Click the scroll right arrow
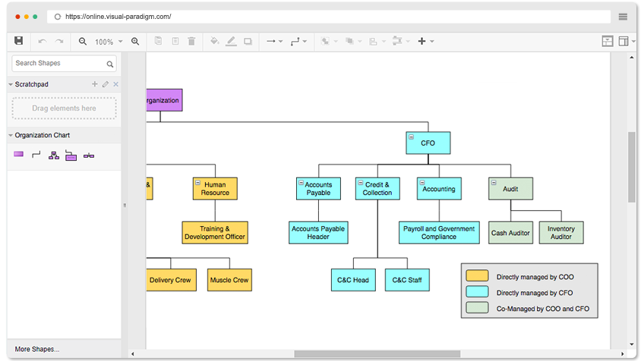Screen dimensions: 644x361 [x=622, y=353]
